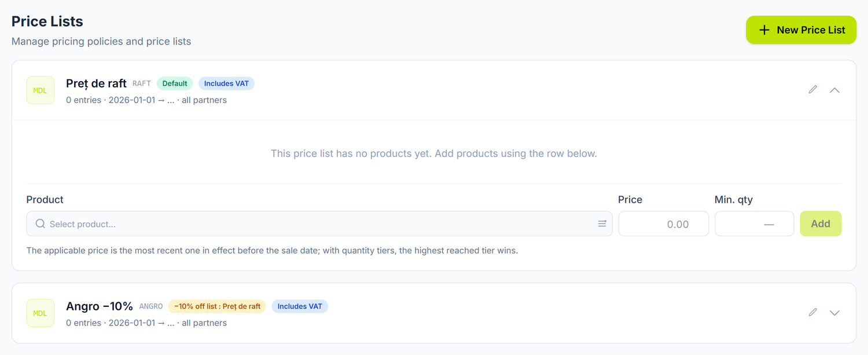Create a New Price List
This screenshot has height=355, width=868.
(x=801, y=30)
